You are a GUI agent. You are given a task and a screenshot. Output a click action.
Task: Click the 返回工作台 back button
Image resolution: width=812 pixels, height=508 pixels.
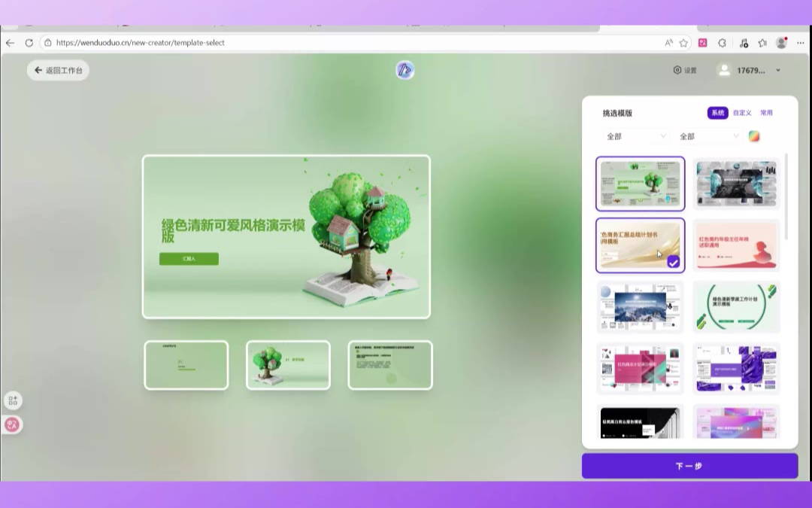(x=58, y=70)
